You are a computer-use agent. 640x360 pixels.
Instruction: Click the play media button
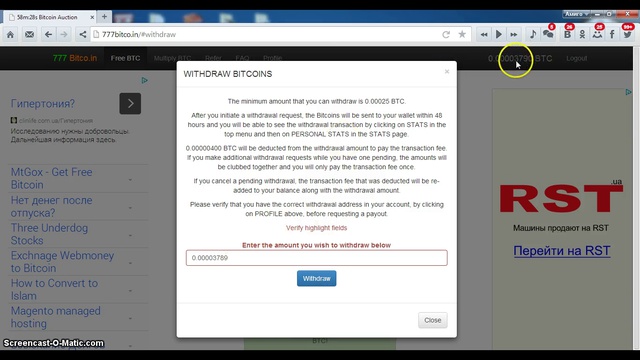(499, 35)
